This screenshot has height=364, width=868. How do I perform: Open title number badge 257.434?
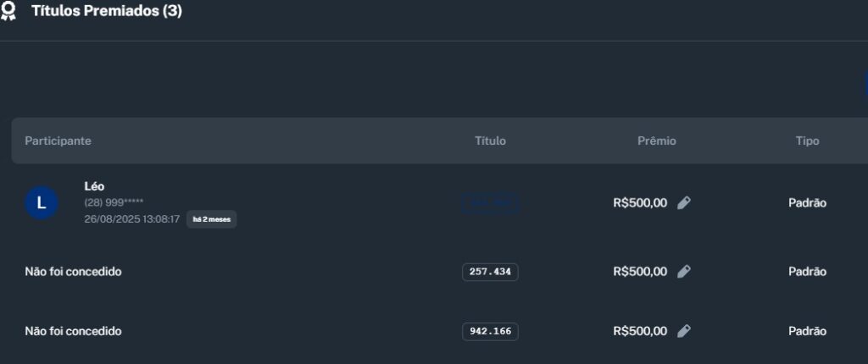tap(490, 272)
